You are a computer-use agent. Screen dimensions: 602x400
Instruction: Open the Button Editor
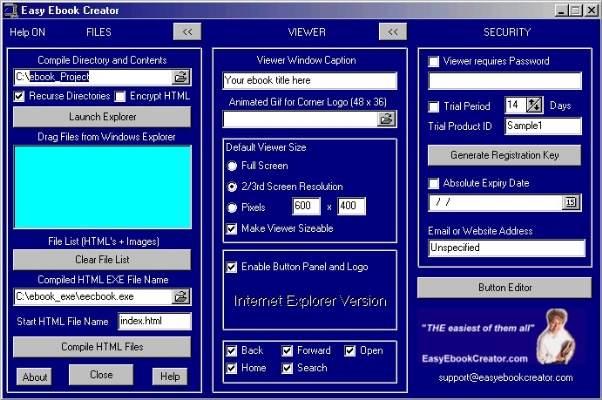504,287
